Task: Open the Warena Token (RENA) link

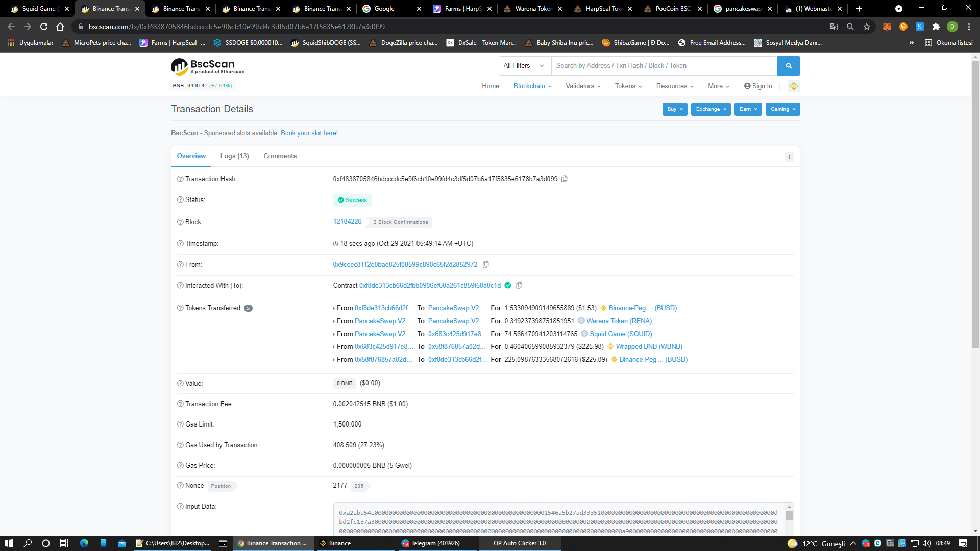Action: [619, 321]
